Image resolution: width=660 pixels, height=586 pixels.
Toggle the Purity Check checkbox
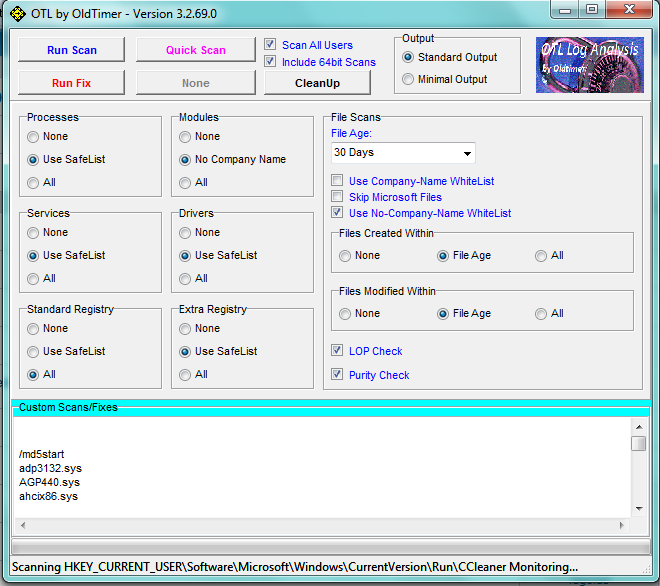click(337, 374)
